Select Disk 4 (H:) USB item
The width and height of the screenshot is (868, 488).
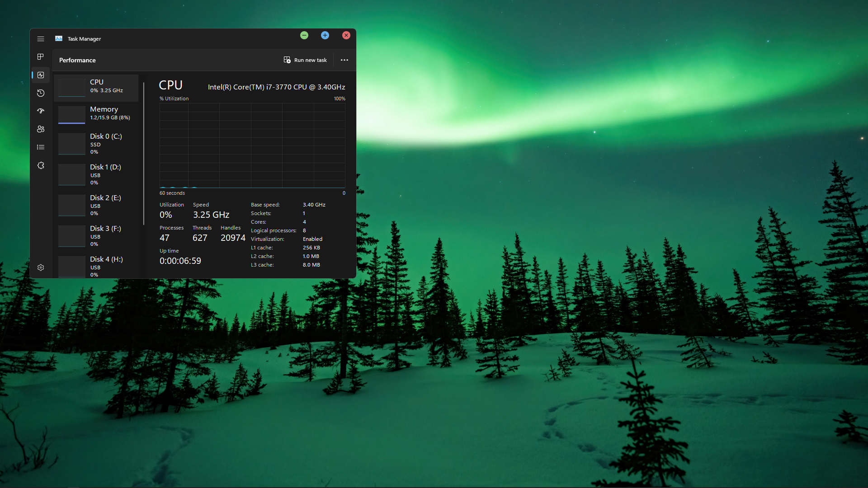96,266
